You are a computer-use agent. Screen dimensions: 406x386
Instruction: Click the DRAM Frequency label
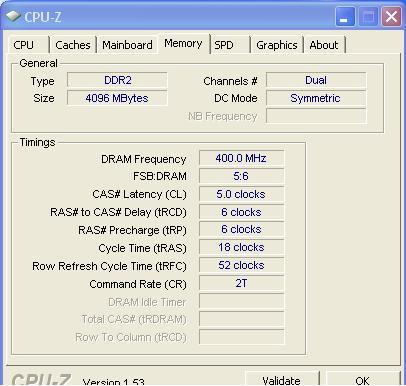[x=144, y=159]
